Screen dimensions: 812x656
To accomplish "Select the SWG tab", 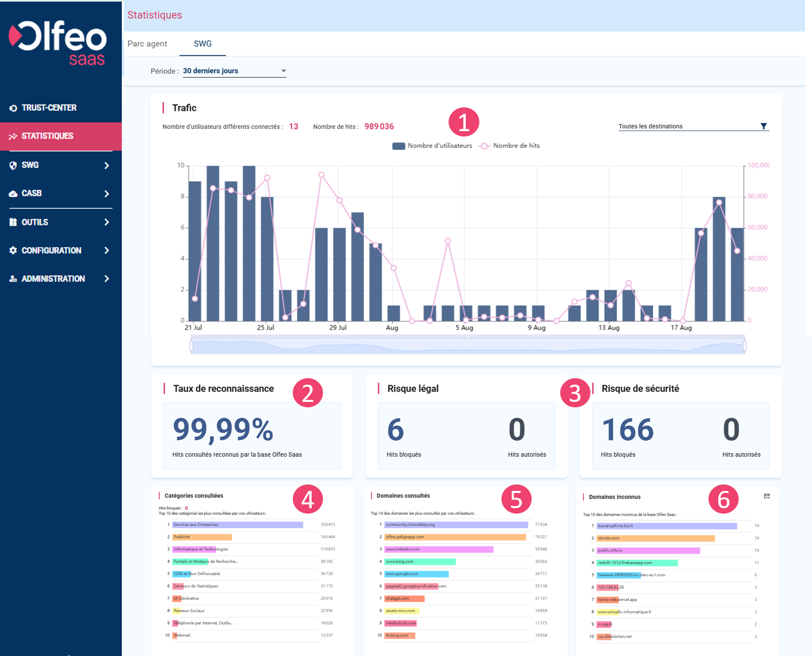I will 203,44.
